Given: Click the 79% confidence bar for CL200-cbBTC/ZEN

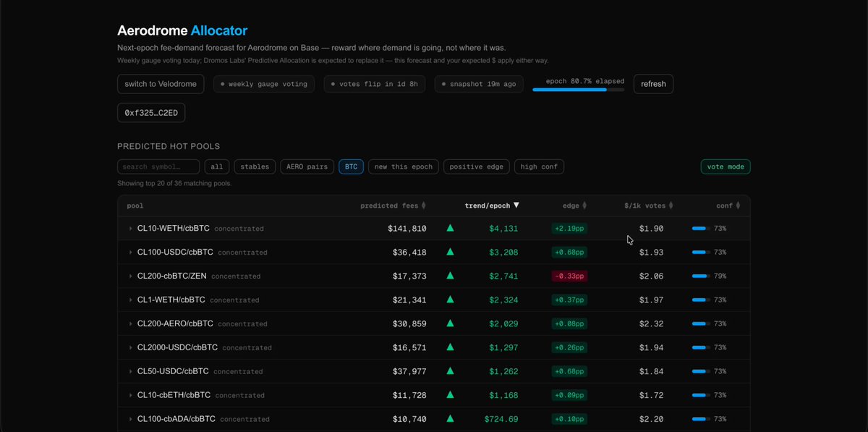Looking at the screenshot, I should pos(700,276).
